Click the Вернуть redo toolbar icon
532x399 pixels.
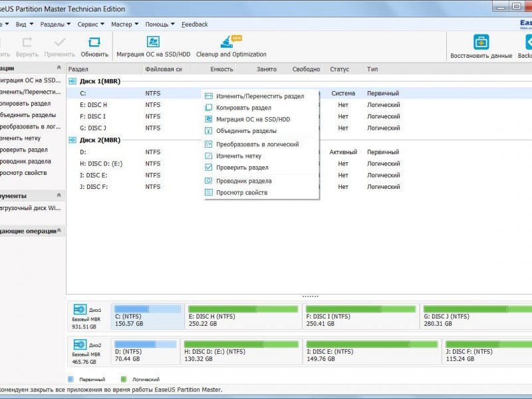click(27, 42)
